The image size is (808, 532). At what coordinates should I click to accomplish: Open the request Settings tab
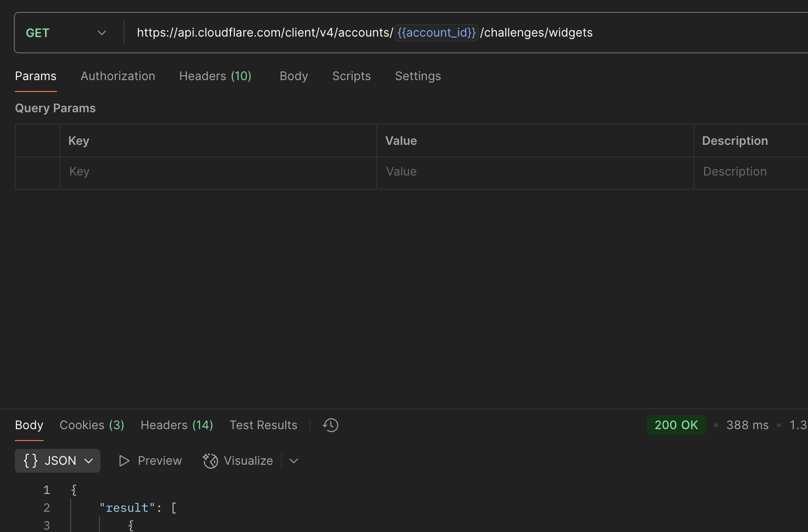418,76
